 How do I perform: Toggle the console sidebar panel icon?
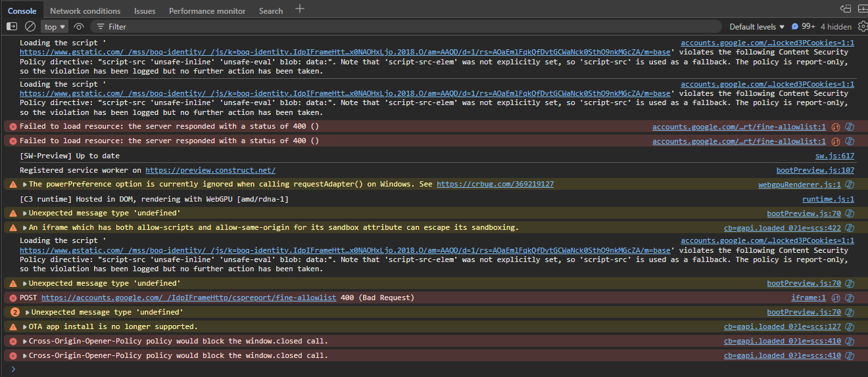click(12, 26)
